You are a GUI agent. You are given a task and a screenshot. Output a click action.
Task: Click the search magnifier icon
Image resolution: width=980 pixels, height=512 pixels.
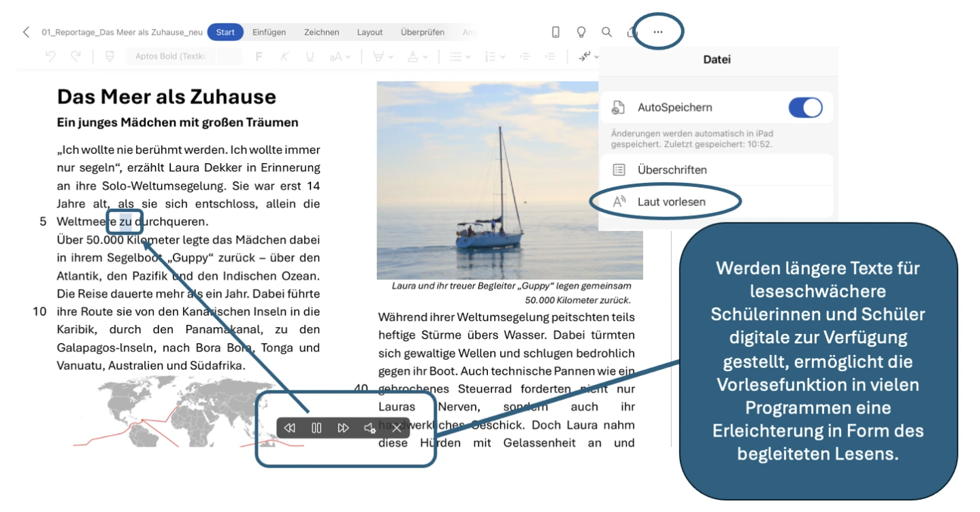click(606, 32)
